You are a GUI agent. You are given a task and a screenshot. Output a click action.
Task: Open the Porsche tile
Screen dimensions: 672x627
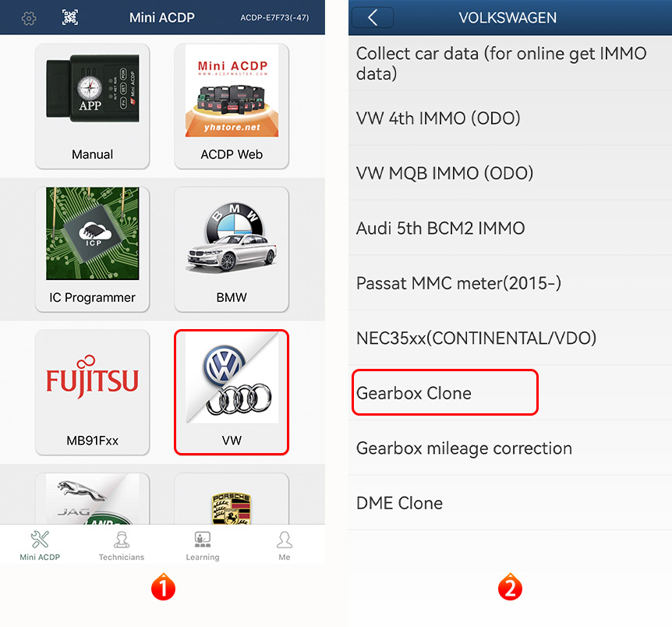click(x=232, y=499)
